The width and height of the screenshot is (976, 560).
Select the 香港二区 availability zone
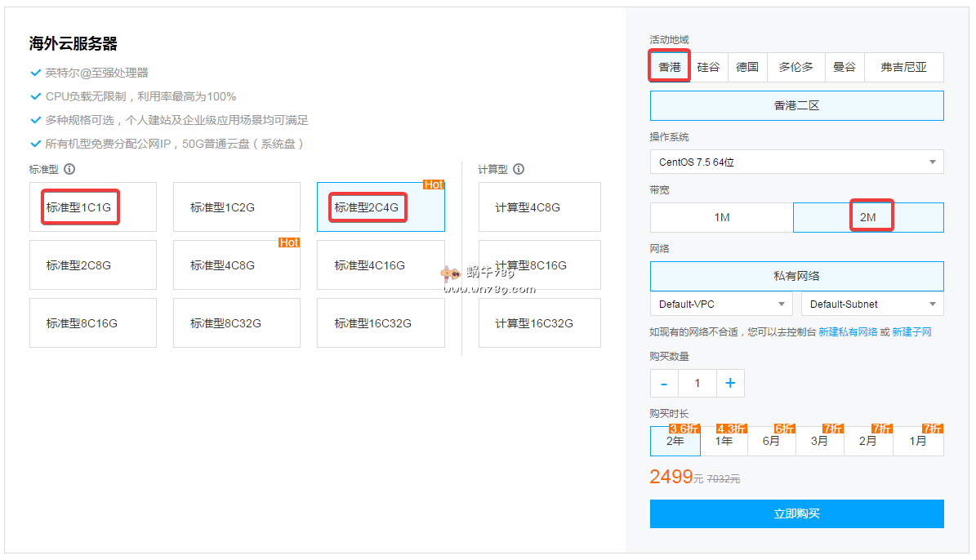pos(796,106)
